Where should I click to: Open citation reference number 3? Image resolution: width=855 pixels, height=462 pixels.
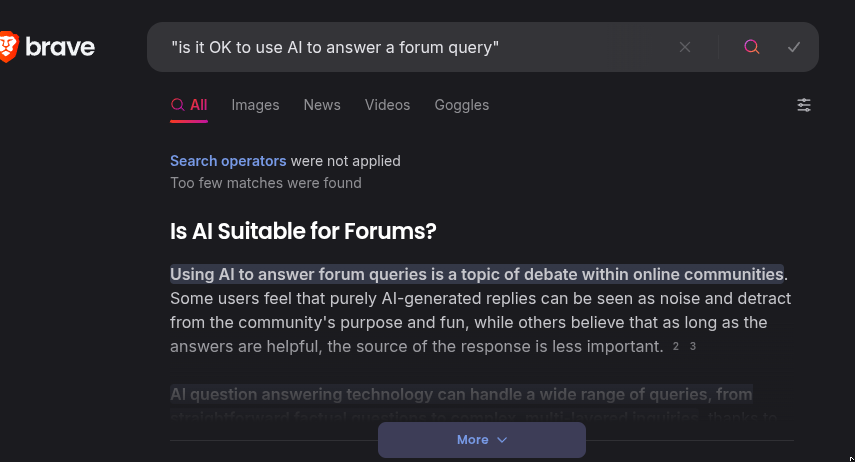tap(693, 346)
